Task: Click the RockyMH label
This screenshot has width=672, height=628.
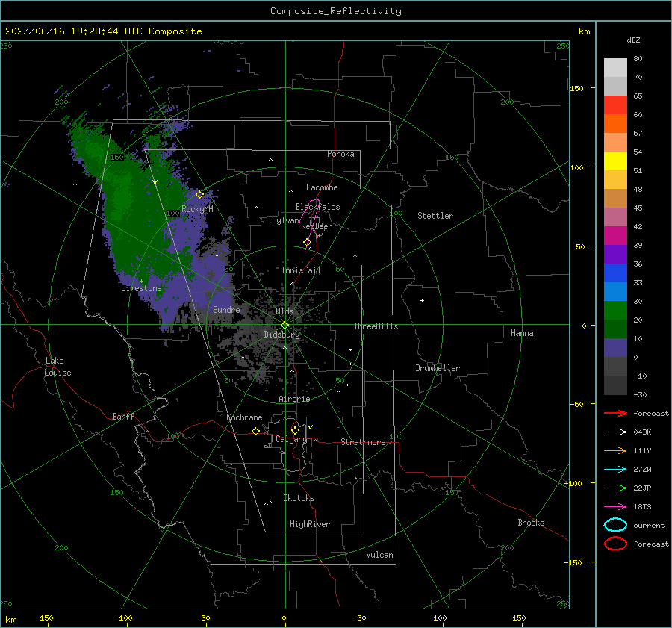Action: (x=197, y=209)
